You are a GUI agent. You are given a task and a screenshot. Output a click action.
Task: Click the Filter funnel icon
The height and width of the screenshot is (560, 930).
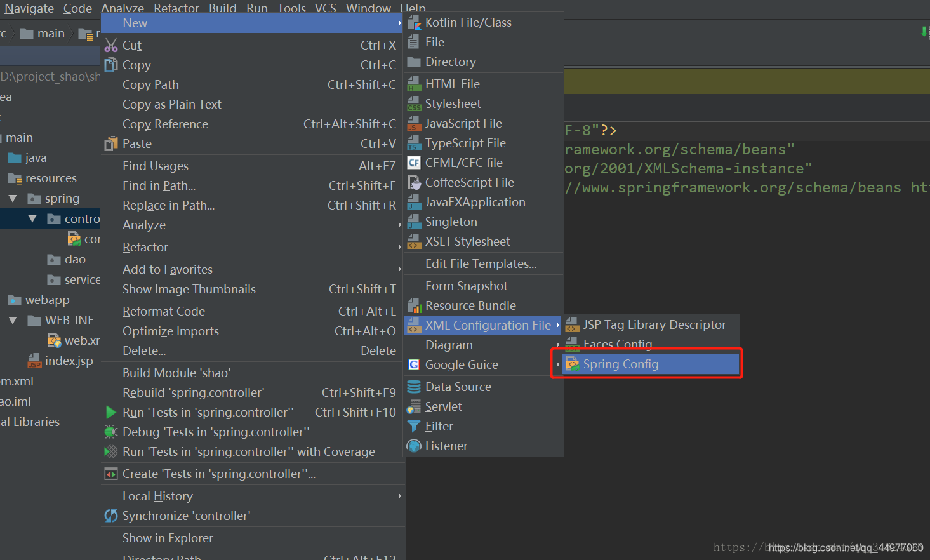414,426
